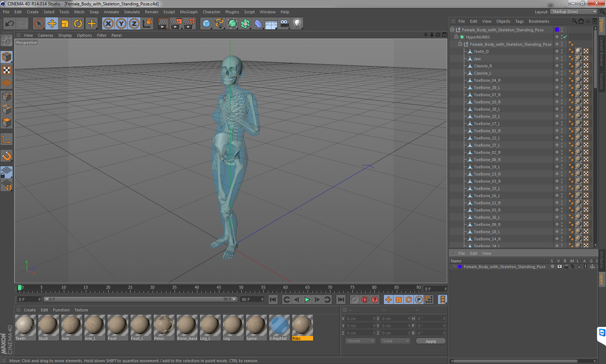606x364 pixels.
Task: Toggle Z axis lock
Action: point(134,24)
